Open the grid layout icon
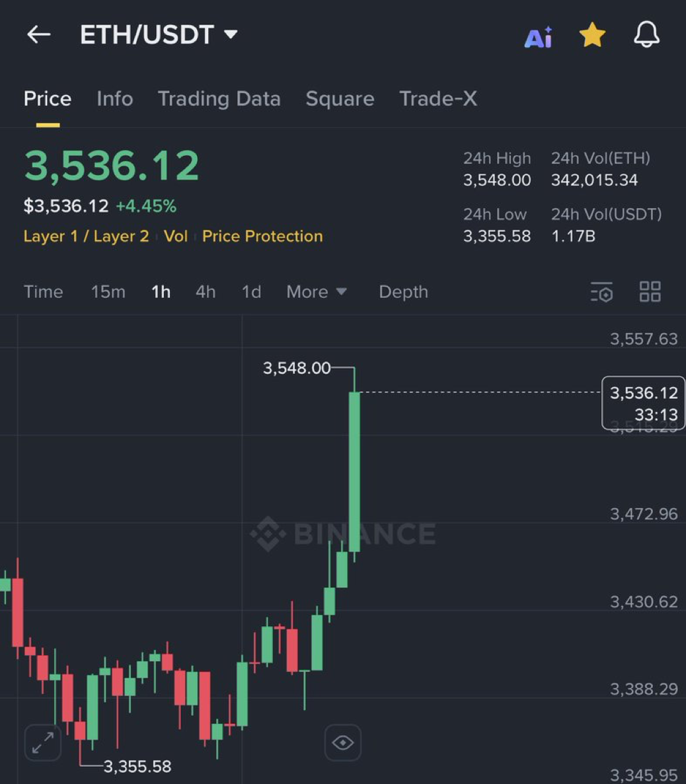 click(x=650, y=292)
